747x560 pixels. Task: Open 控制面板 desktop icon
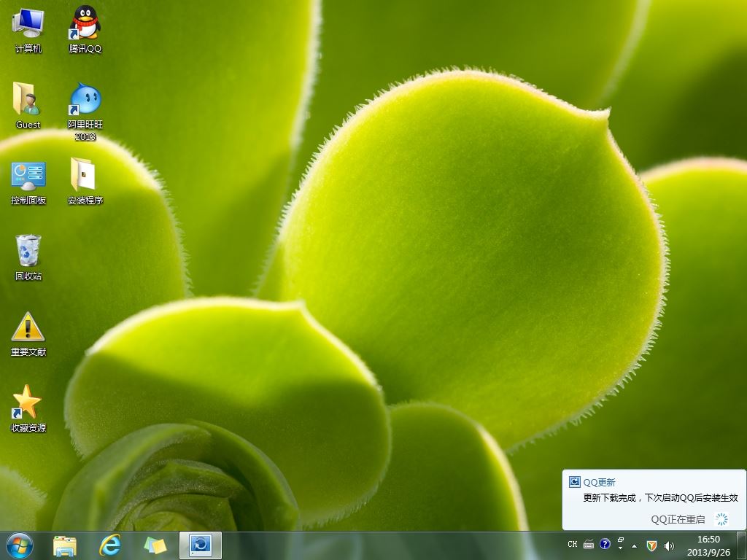pos(28,183)
